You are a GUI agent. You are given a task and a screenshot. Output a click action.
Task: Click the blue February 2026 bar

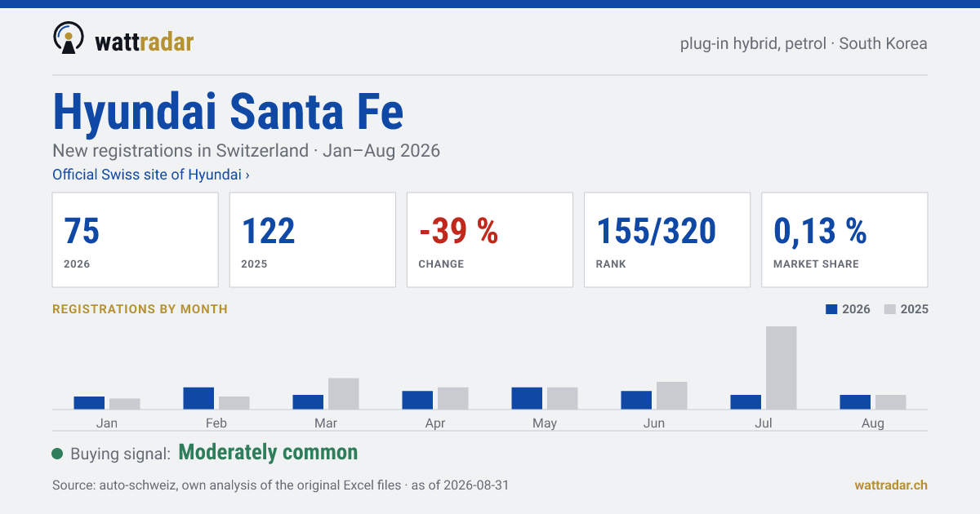(198, 398)
